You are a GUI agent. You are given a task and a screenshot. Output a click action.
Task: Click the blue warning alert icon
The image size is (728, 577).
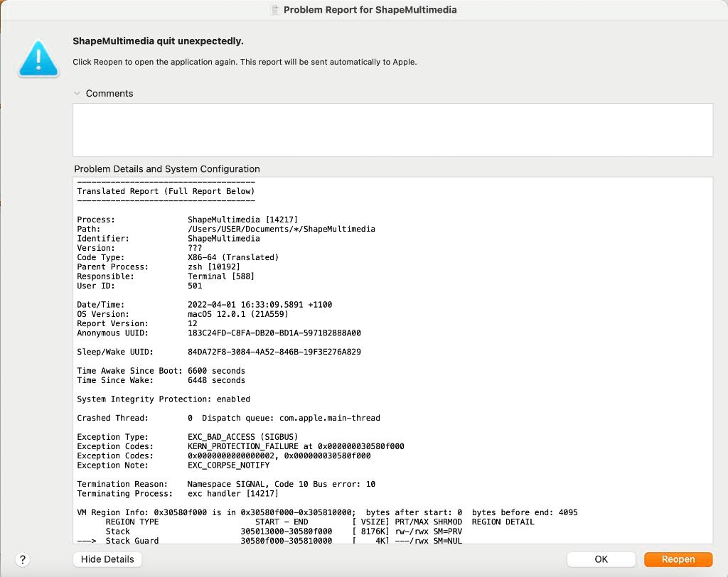pos(39,58)
